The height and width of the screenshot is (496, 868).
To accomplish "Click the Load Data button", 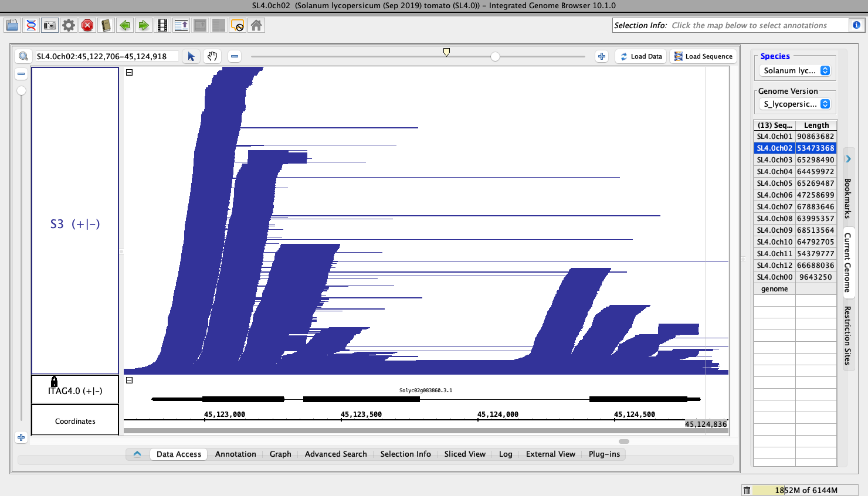I will [x=640, y=56].
